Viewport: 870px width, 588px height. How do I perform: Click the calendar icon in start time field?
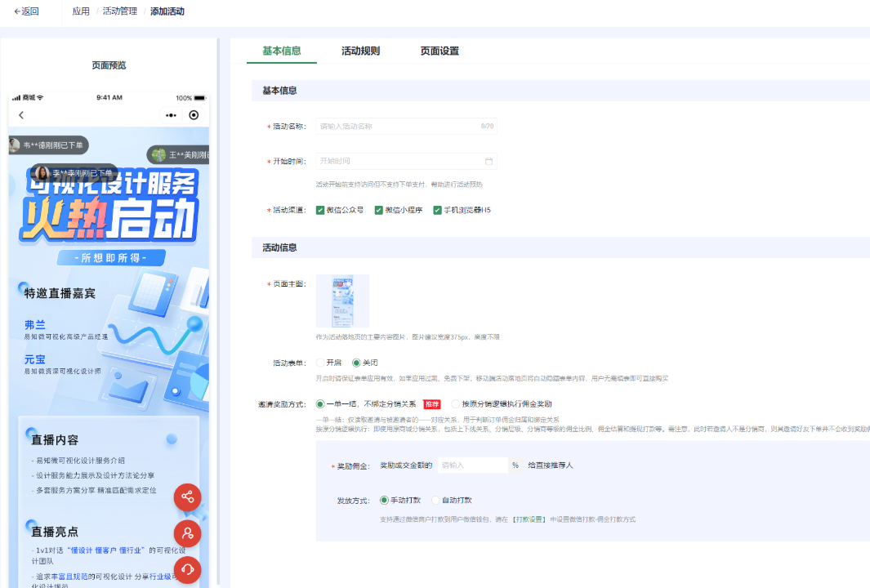(489, 161)
